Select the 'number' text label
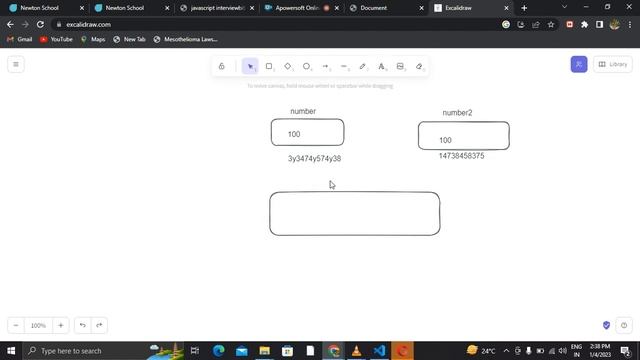 303,111
